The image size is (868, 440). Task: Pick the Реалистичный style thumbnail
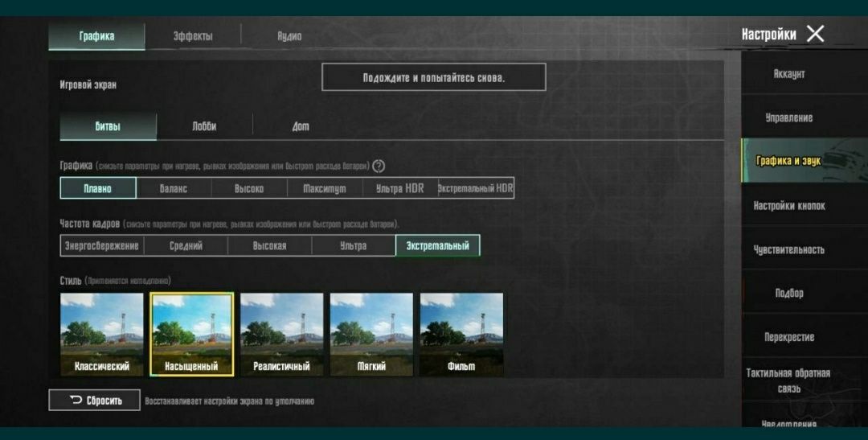(282, 335)
